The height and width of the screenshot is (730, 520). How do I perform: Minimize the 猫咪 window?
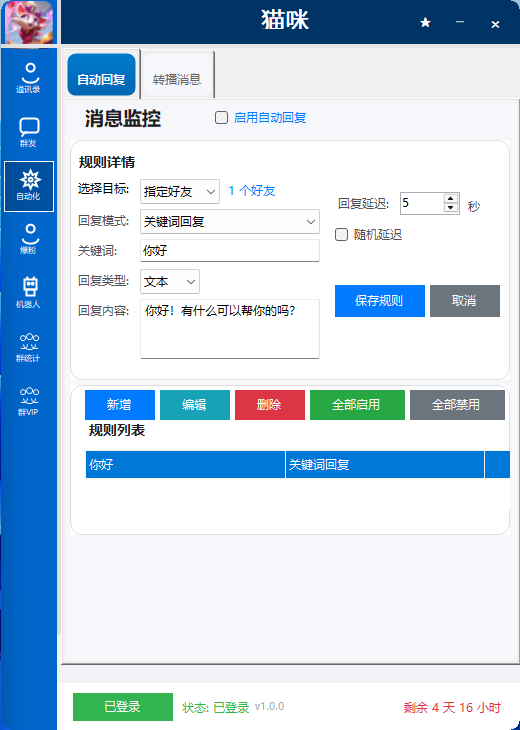(460, 22)
